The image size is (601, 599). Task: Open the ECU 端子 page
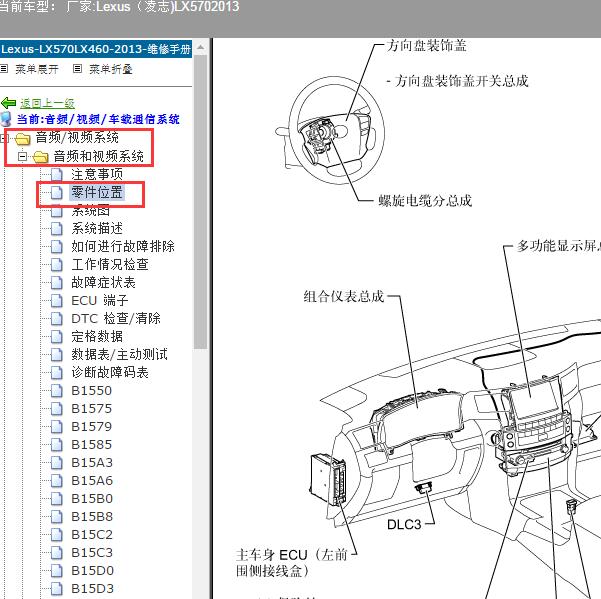(x=100, y=300)
